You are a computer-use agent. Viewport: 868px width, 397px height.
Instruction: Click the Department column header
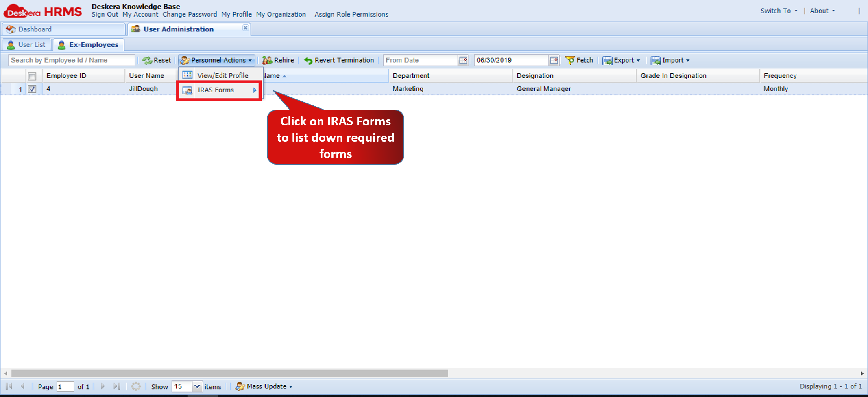click(450, 76)
